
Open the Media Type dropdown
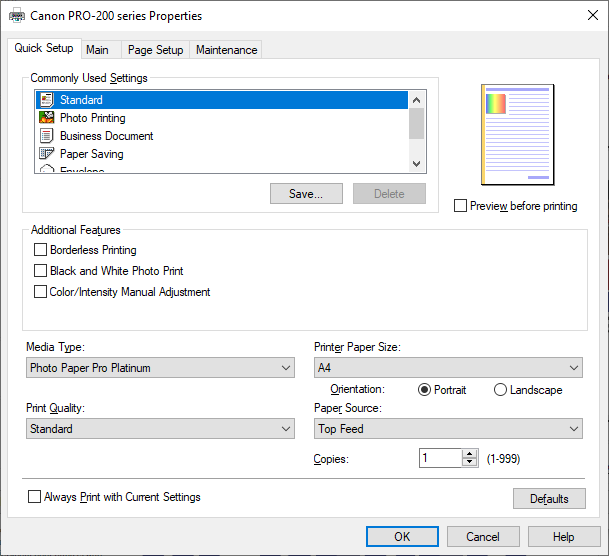(160, 368)
